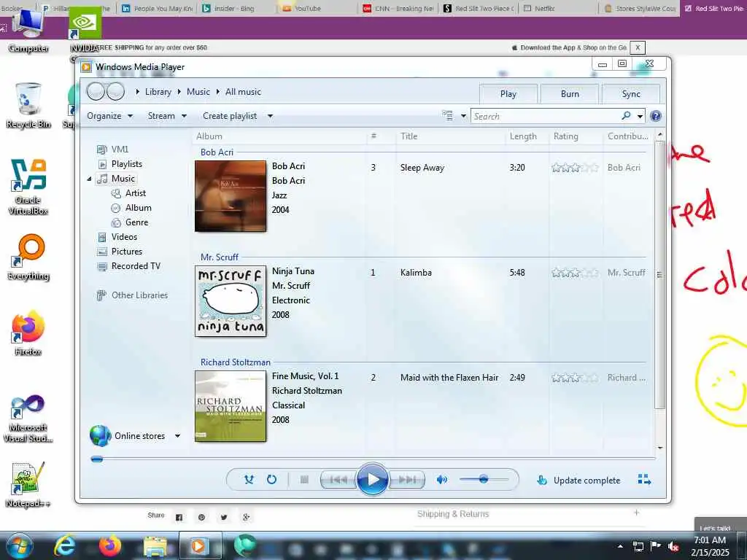
Task: Open Media Player help icon
Action: click(x=656, y=116)
